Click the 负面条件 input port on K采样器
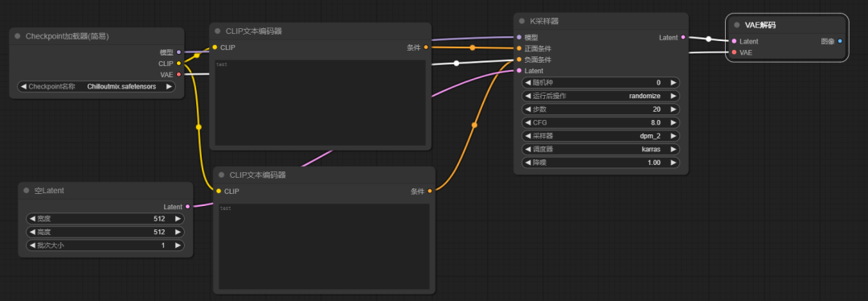Image resolution: width=868 pixels, height=301 pixels. (518, 60)
